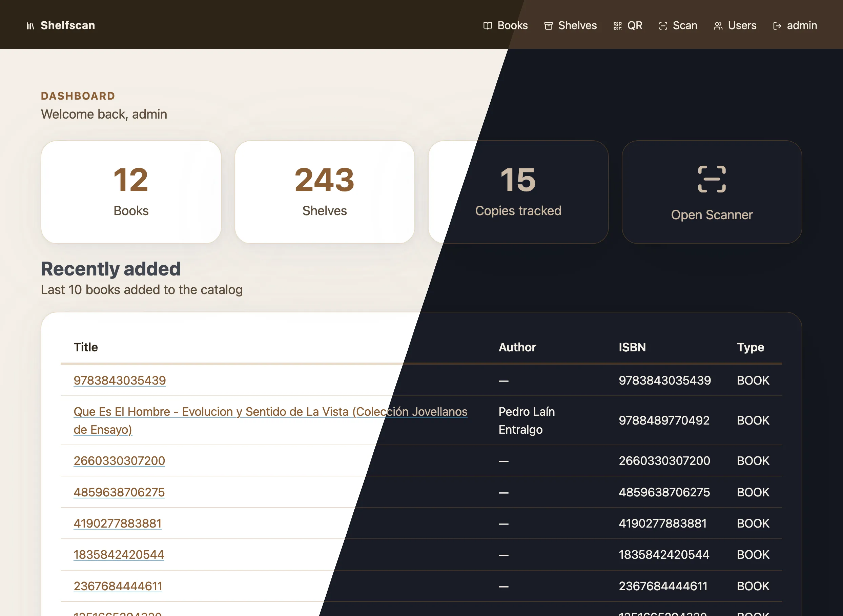
Task: Click the Title column header
Action: 86,347
